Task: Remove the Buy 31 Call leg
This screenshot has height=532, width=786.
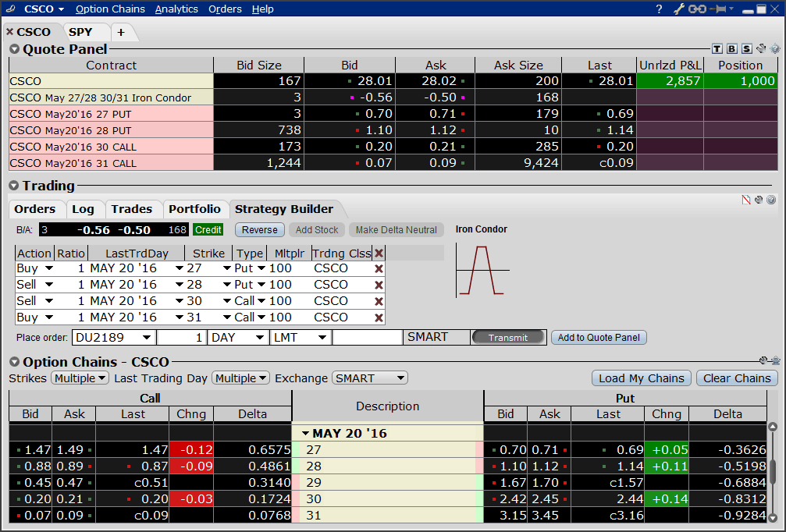Action: coord(379,317)
